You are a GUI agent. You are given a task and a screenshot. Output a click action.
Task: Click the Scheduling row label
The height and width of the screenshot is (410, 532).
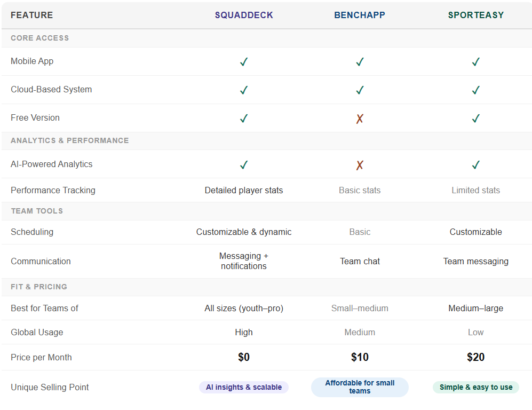pyautogui.click(x=32, y=232)
